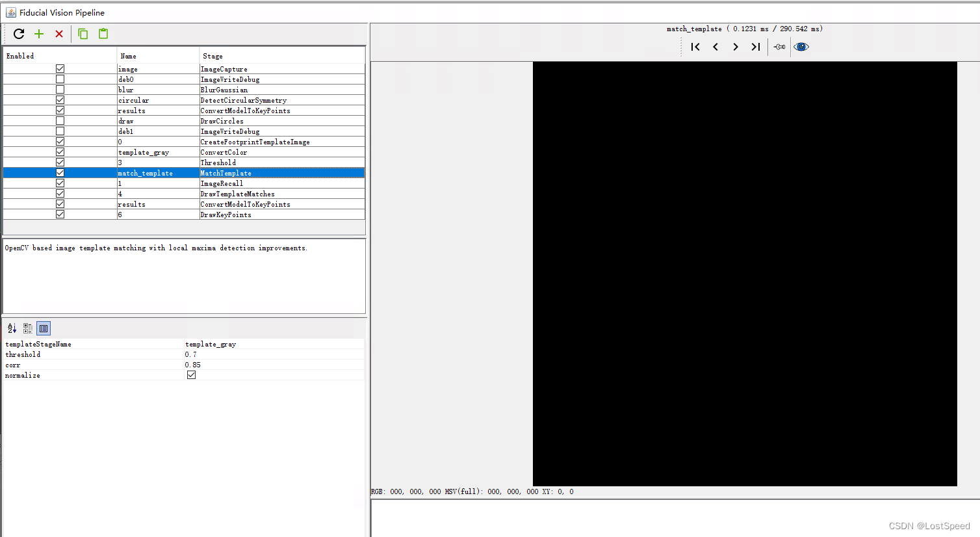Select the ConvertColor stage cell
Viewport: 980px width, 537px height.
[282, 152]
